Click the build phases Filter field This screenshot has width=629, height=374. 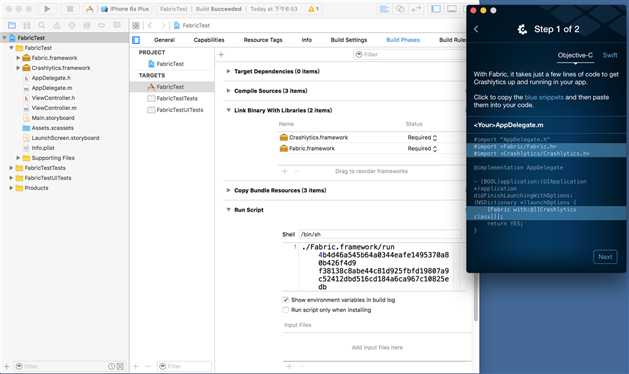pyautogui.click(x=409, y=54)
